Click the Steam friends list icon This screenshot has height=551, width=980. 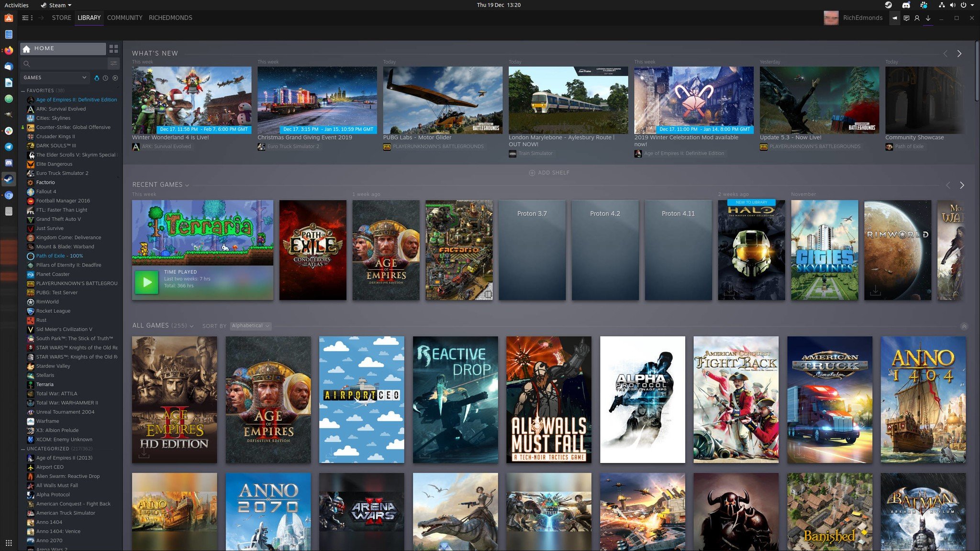click(x=917, y=18)
